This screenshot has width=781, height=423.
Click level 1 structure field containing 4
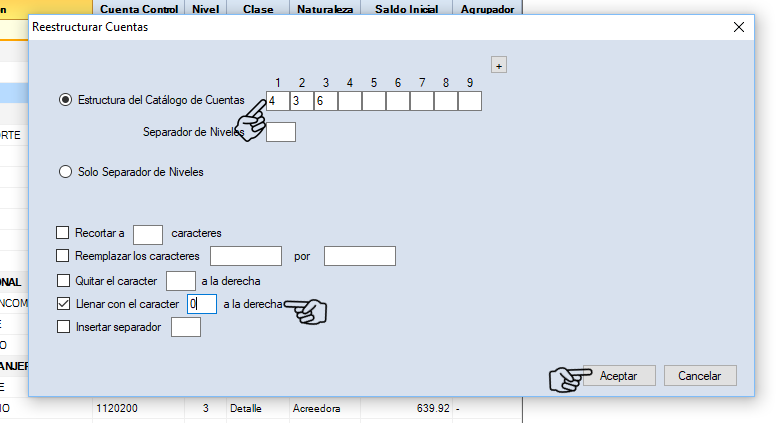[277, 101]
